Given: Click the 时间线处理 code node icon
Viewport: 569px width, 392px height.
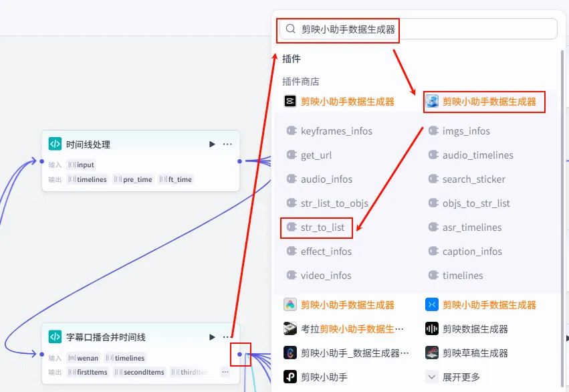Looking at the screenshot, I should 55,144.
